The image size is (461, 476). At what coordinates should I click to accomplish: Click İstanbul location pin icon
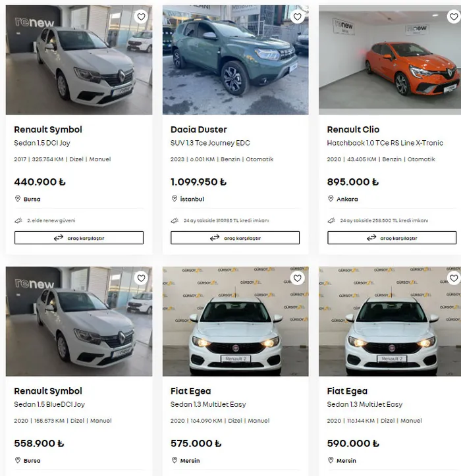[x=175, y=199]
